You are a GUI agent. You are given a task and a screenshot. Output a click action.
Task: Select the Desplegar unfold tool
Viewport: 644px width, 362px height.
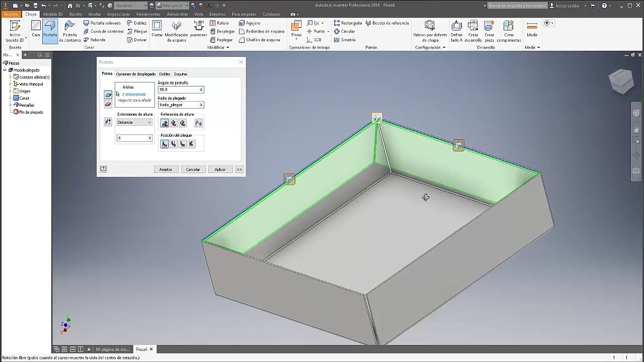coord(222,31)
